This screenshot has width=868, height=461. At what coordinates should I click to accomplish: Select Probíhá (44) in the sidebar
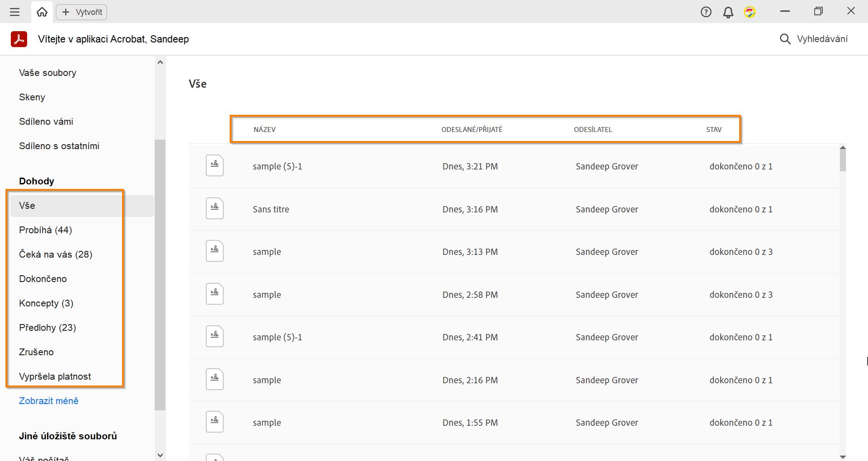tap(46, 230)
